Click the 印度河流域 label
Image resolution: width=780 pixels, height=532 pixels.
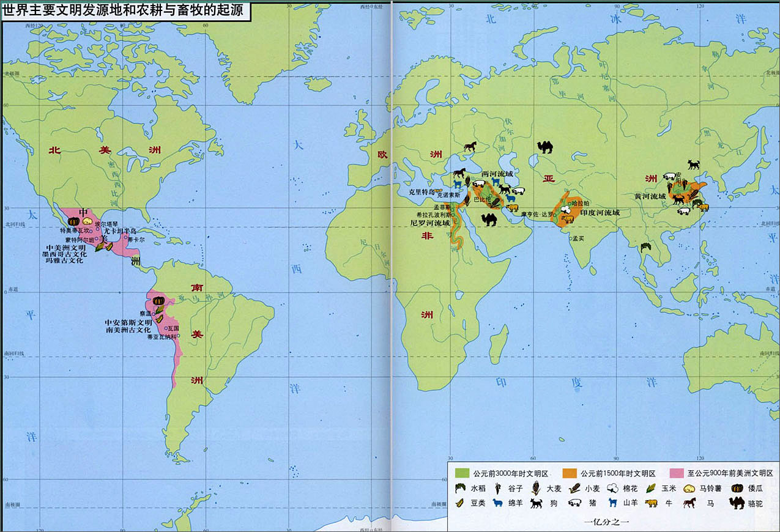click(600, 213)
